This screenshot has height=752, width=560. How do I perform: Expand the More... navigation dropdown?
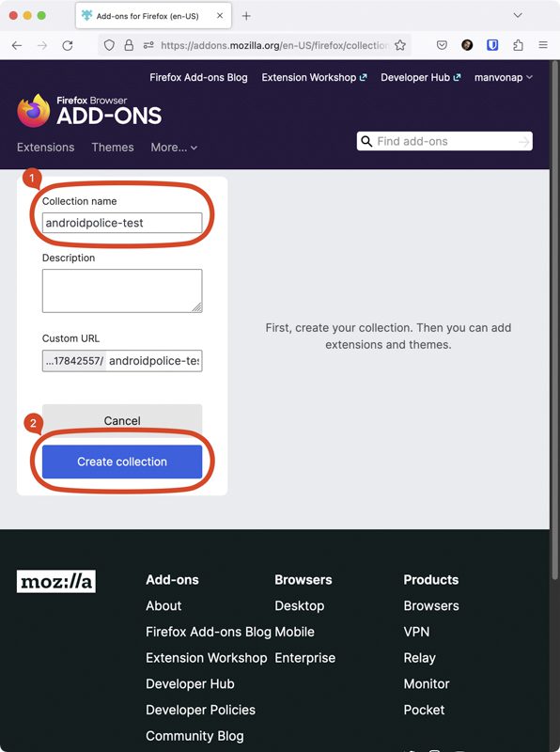tap(174, 148)
